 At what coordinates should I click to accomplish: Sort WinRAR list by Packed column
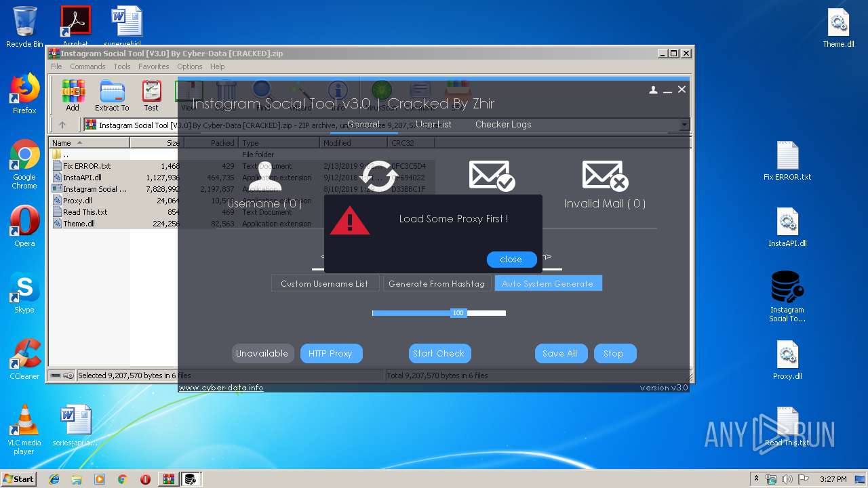click(210, 143)
